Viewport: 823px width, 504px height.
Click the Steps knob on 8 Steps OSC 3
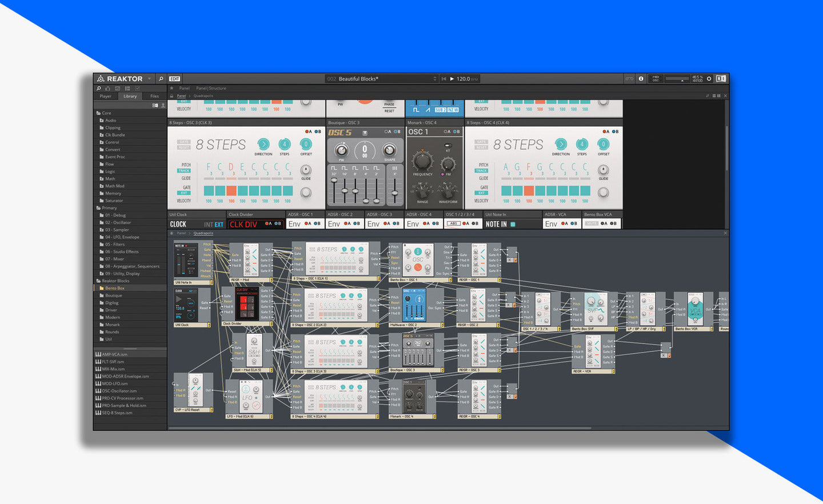(284, 144)
